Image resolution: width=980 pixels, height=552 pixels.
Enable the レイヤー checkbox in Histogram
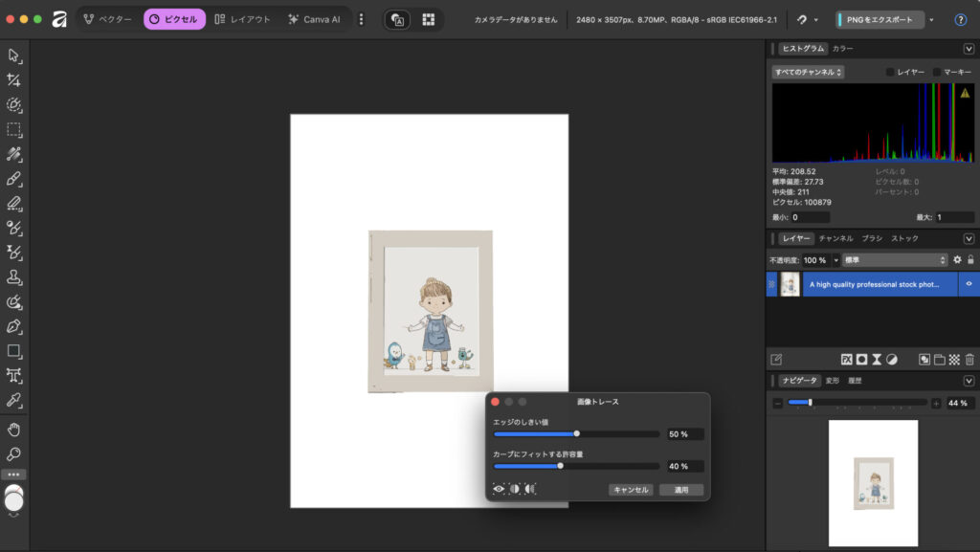[x=890, y=72]
